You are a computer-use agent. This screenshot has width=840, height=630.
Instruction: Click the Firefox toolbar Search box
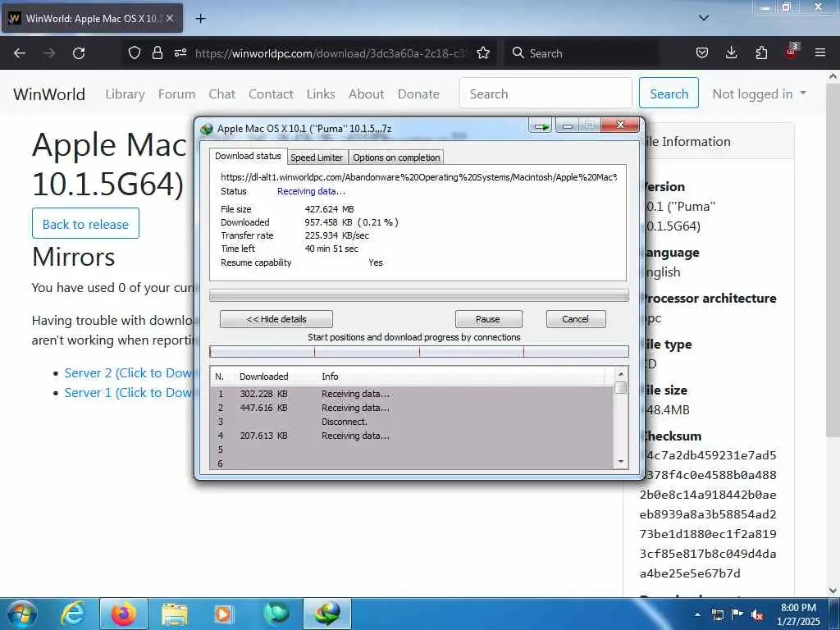pyautogui.click(x=582, y=53)
